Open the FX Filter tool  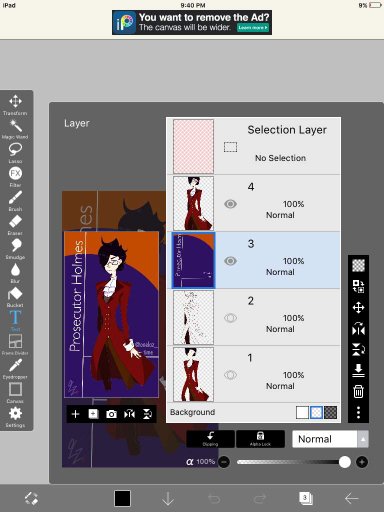[x=15, y=177]
